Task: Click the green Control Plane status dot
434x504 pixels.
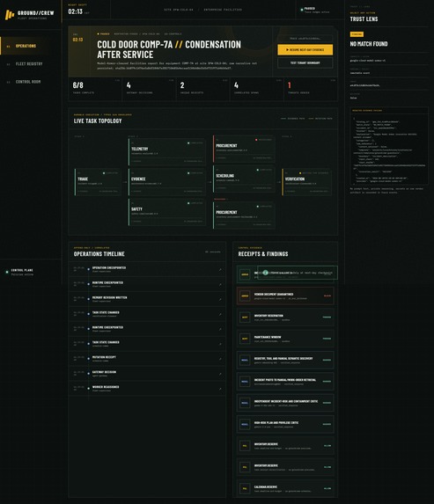Action: (7, 272)
